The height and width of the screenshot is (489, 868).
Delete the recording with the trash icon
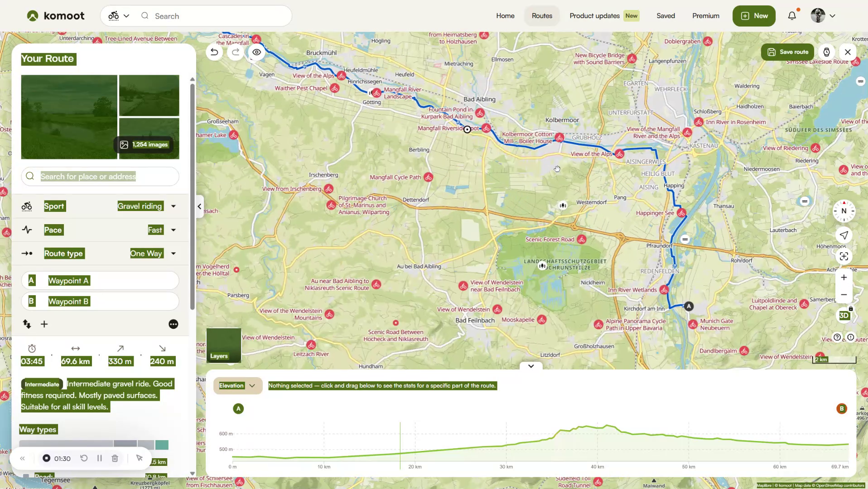tap(114, 458)
